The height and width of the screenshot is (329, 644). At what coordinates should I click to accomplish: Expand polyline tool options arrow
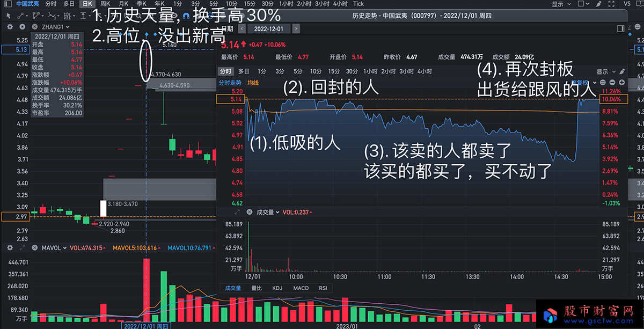[x=42, y=17]
